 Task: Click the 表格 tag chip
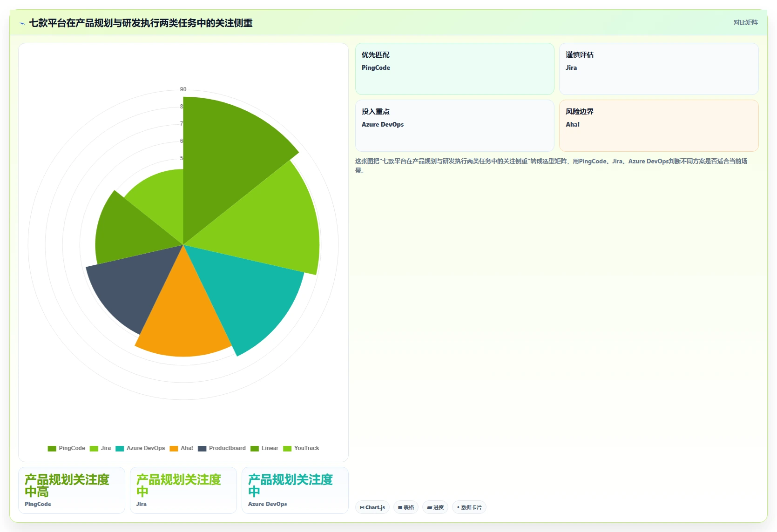406,507
